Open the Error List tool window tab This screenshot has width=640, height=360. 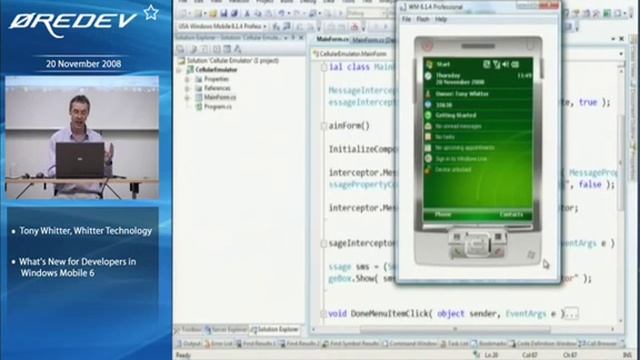click(x=218, y=344)
